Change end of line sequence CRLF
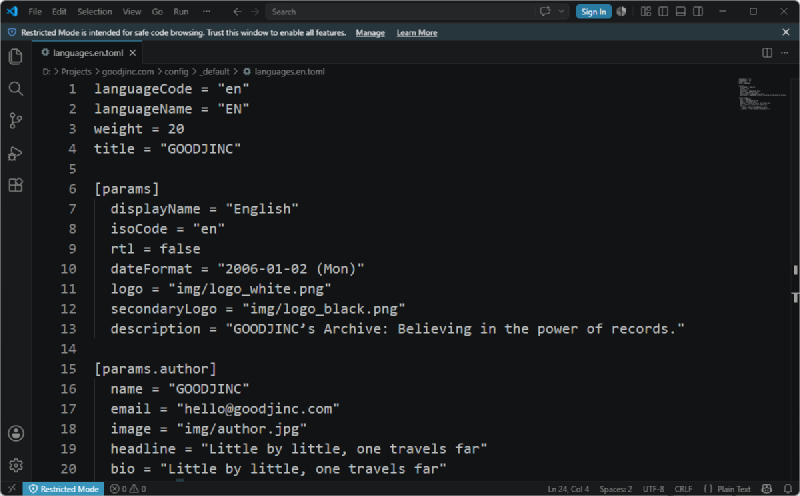The width and height of the screenshot is (800, 496). (683, 489)
